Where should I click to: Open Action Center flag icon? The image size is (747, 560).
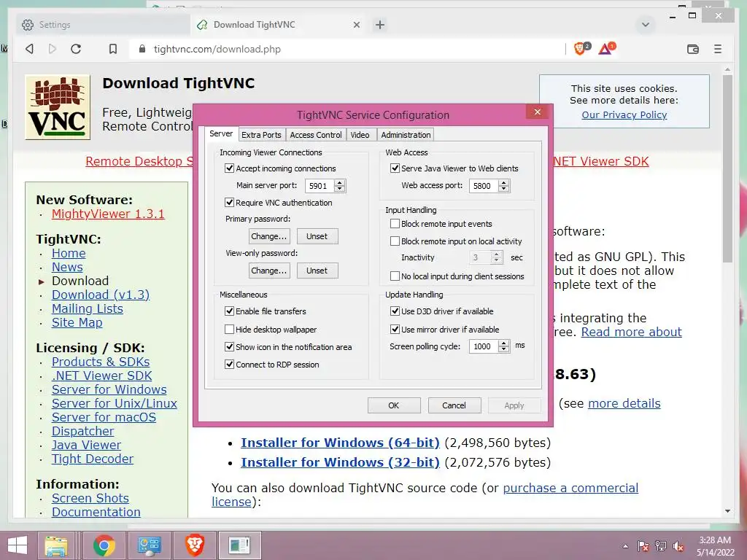tap(643, 546)
